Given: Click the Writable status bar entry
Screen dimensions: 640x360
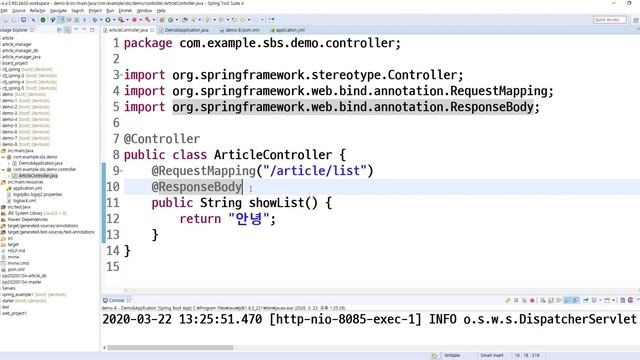Looking at the screenshot, I should click(452, 356).
